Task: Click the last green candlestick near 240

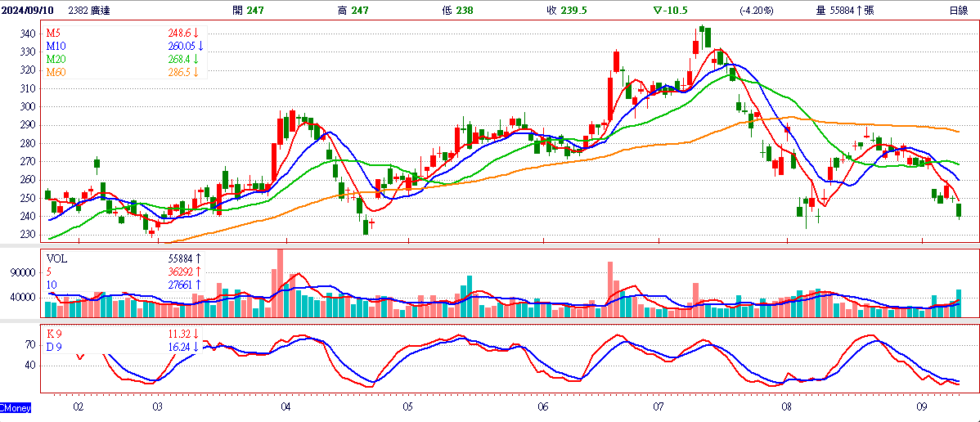Action: coord(959,211)
